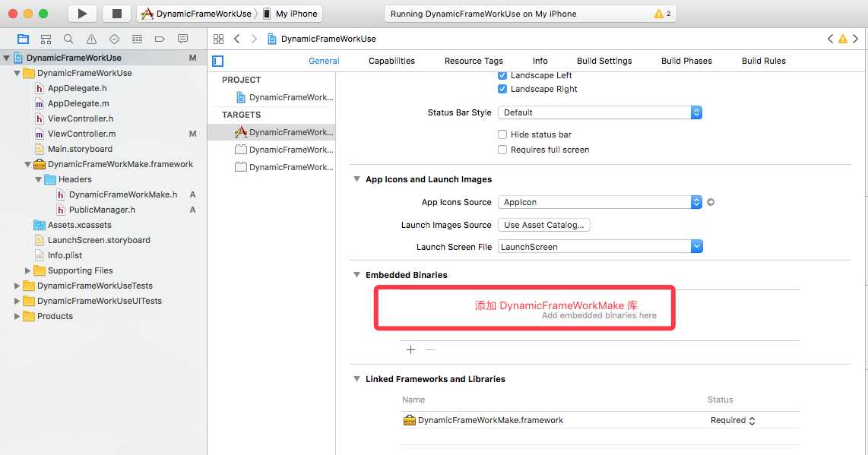Click the warnings badge in activity view

662,14
